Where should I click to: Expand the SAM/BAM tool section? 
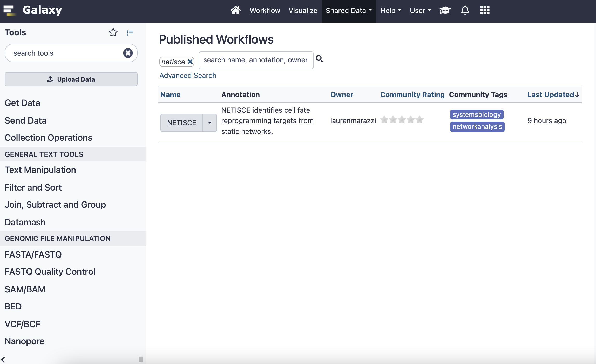click(x=25, y=289)
